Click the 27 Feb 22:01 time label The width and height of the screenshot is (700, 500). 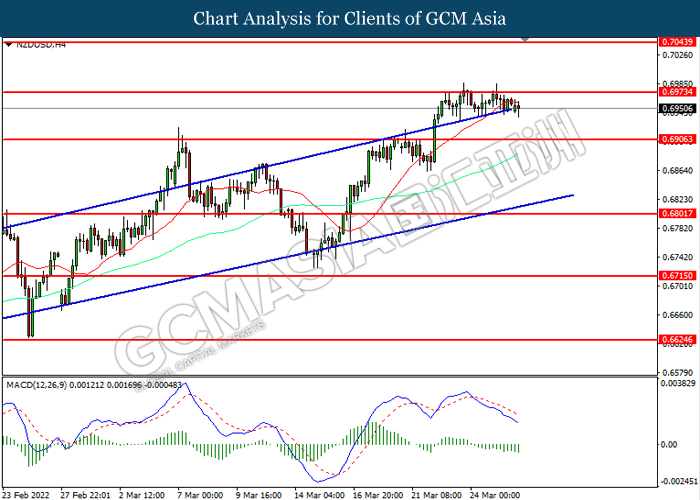point(85,495)
